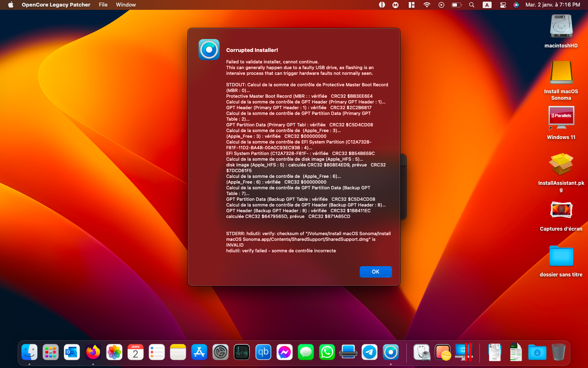Screen dimensions: 588x368
Task: Open Disk Utility from the Dock
Action: coord(422,352)
